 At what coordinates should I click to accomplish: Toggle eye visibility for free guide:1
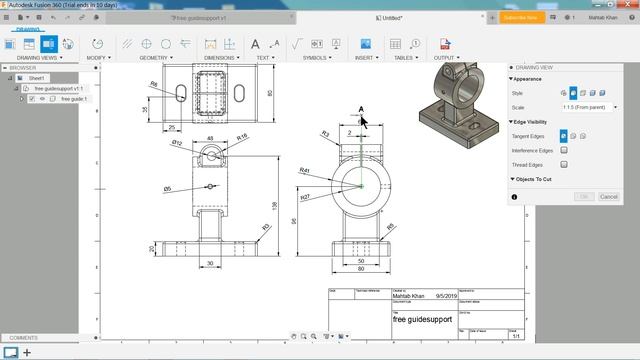pyautogui.click(x=42, y=99)
